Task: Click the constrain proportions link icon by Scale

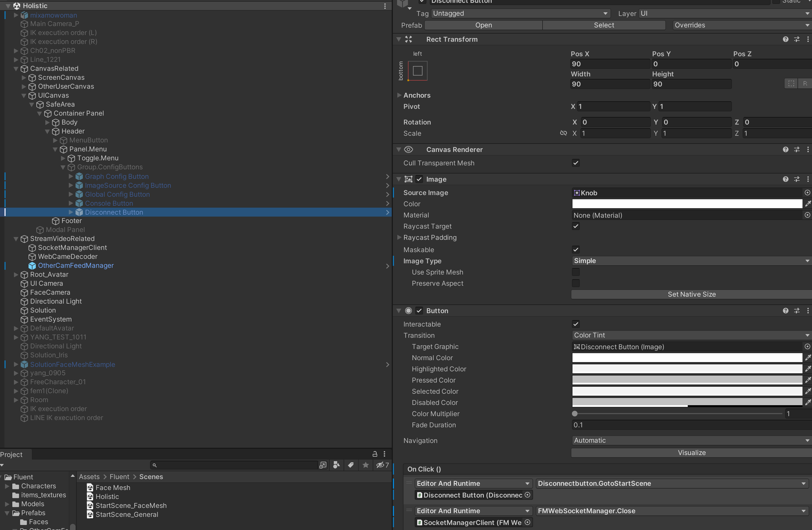Action: pyautogui.click(x=563, y=133)
